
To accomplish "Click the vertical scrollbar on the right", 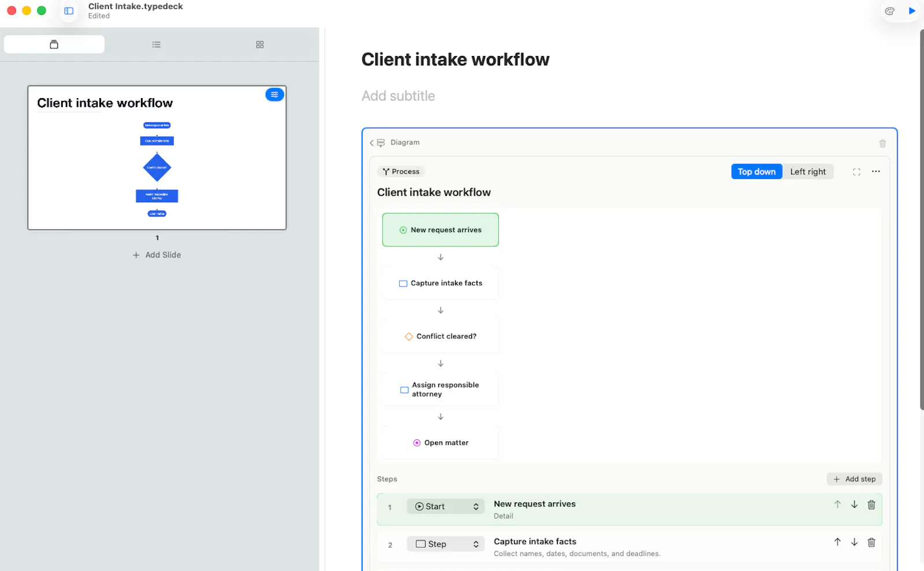I will [x=922, y=219].
